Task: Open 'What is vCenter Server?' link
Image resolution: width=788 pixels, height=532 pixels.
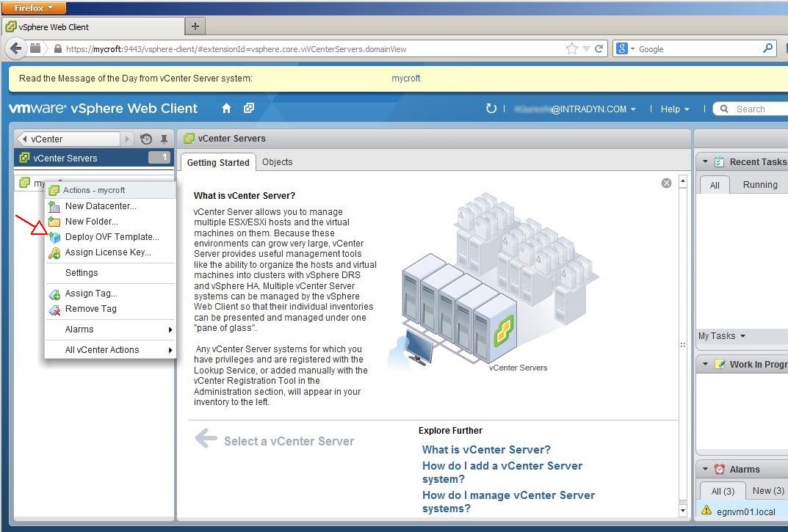Action: tap(486, 450)
